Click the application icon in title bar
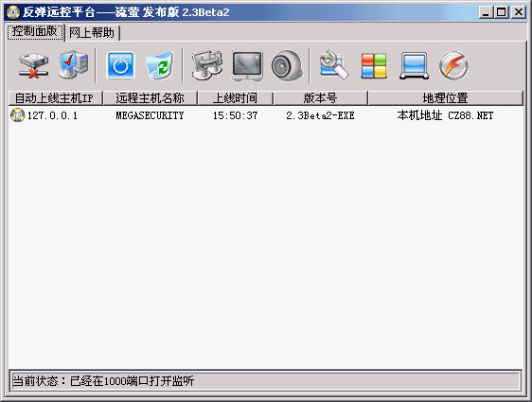Viewport: 532px width, 402px height. pos(13,12)
